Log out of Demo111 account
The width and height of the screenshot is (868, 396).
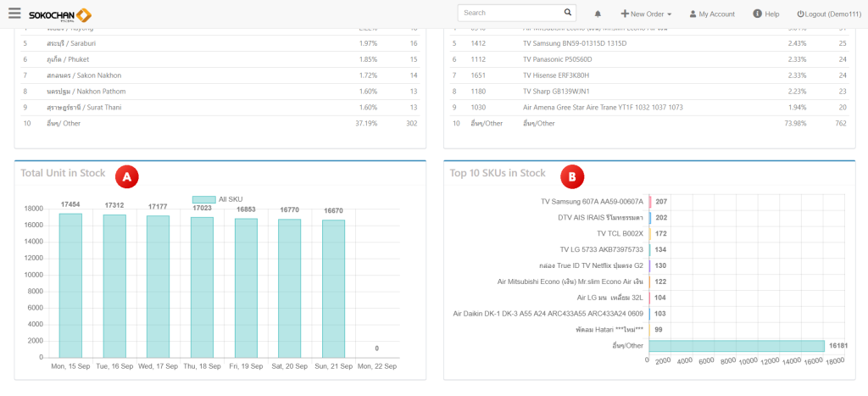tap(828, 14)
